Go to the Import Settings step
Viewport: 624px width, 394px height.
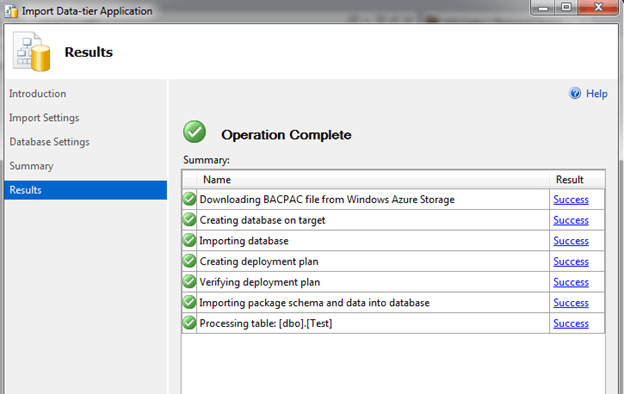(x=44, y=118)
